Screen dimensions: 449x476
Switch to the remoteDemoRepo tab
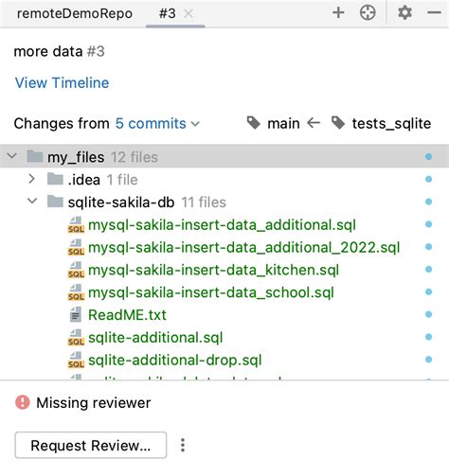click(75, 13)
